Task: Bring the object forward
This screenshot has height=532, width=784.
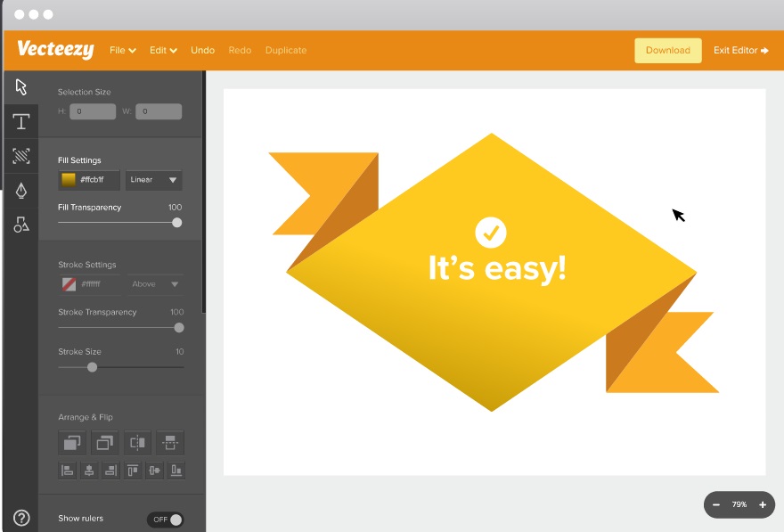Action: [72, 443]
